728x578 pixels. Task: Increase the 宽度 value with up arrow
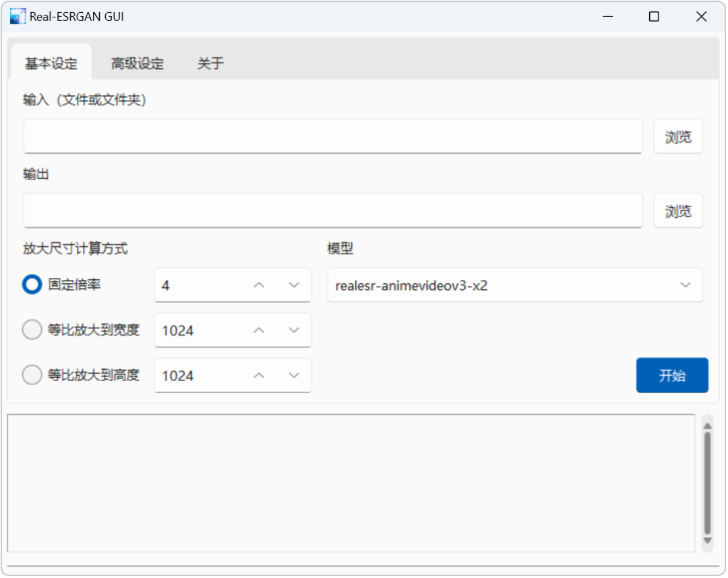click(259, 330)
